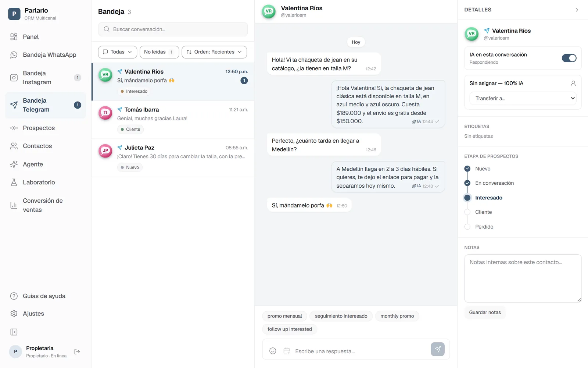588x368 pixels.
Task: Go to Prospectos section
Action: pyautogui.click(x=46, y=128)
